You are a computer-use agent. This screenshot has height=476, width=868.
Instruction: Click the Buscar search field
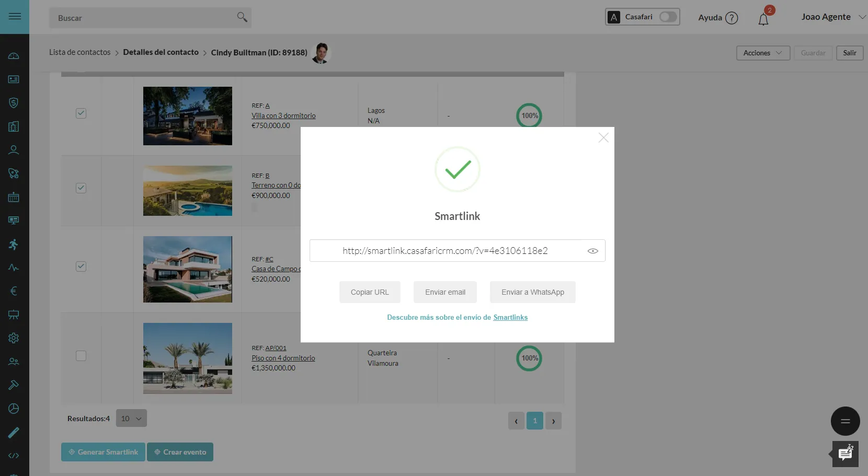pyautogui.click(x=150, y=18)
